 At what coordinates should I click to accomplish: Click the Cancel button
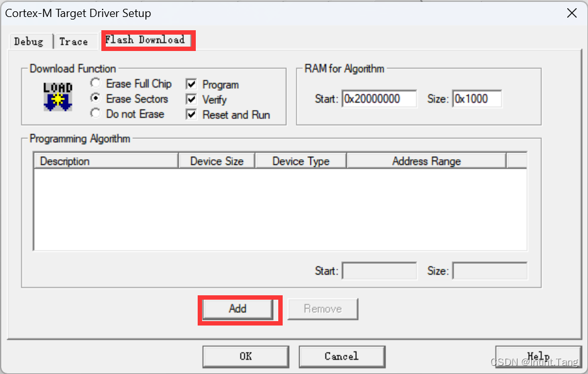tap(342, 356)
